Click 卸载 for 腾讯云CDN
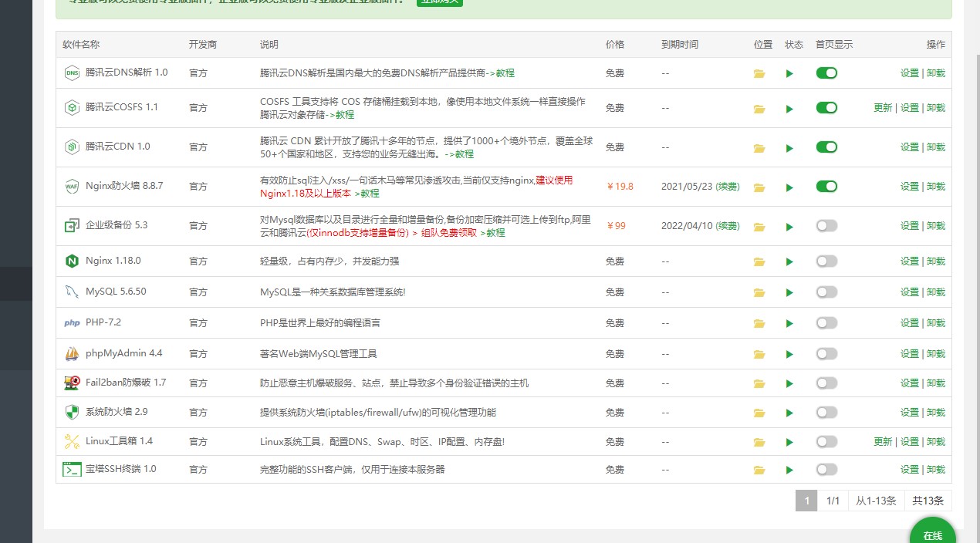This screenshot has width=980, height=543. pyautogui.click(x=936, y=147)
